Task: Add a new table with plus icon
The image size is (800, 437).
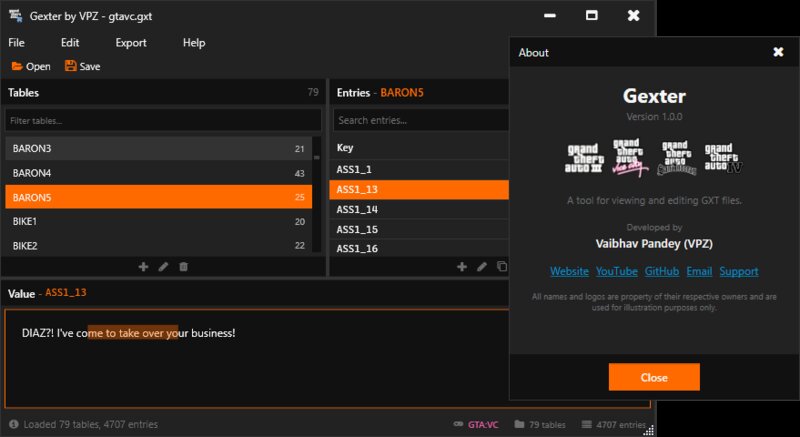Action: [x=143, y=267]
